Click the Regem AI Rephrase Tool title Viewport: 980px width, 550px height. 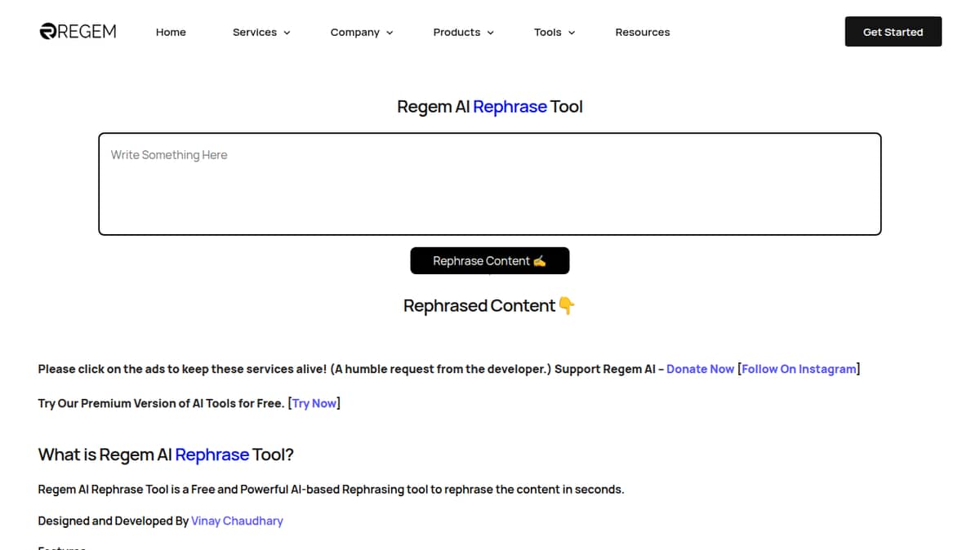490,107
